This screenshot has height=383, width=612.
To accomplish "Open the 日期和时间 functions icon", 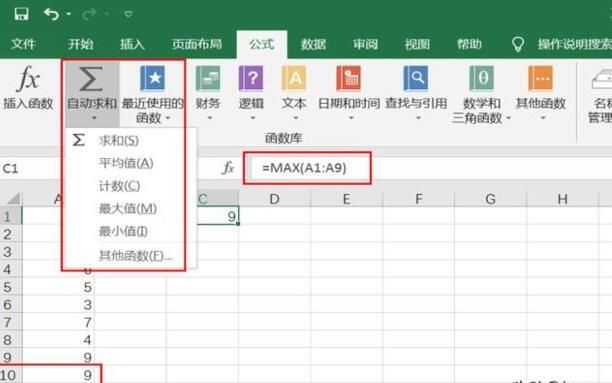I will 349,78.
